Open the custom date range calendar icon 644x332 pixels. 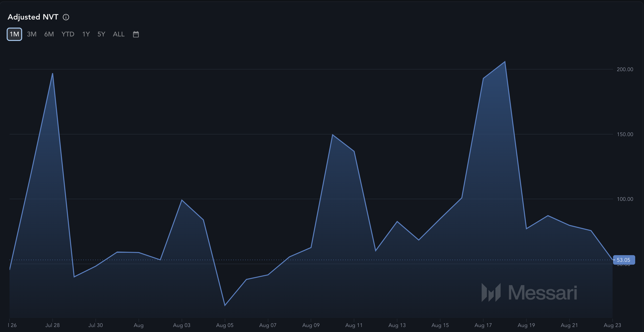click(136, 34)
